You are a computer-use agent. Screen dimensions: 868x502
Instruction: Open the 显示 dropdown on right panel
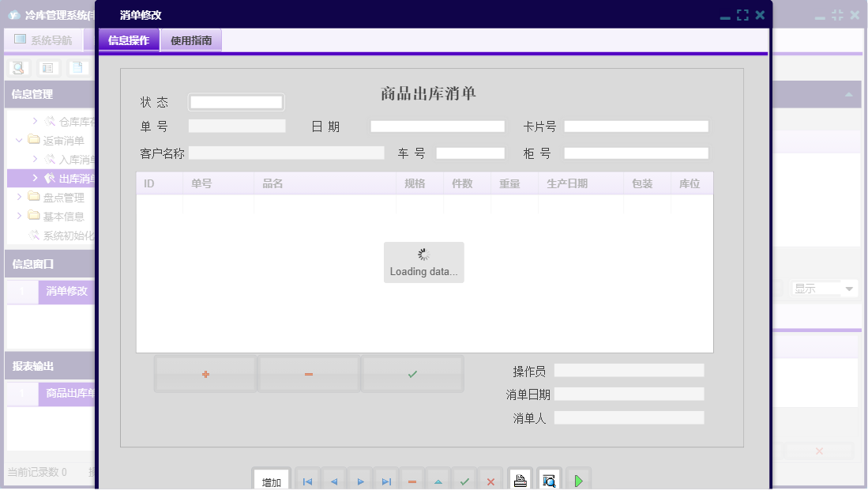tap(824, 288)
